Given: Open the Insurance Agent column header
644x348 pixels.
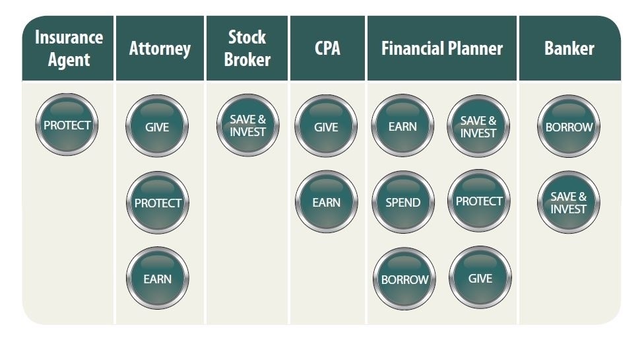Looking at the screenshot, I should [x=69, y=48].
